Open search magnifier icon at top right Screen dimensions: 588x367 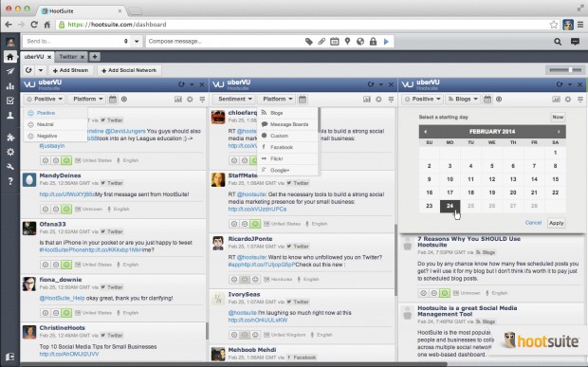558,42
